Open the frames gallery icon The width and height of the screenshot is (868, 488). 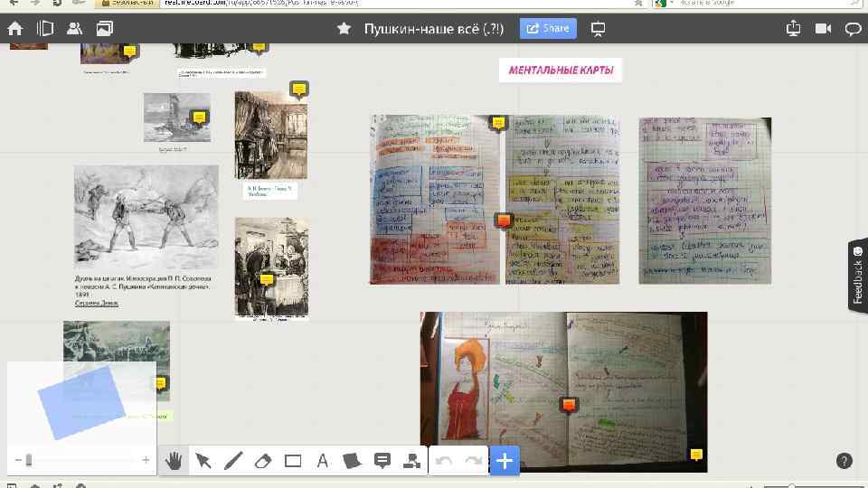pyautogui.click(x=105, y=28)
